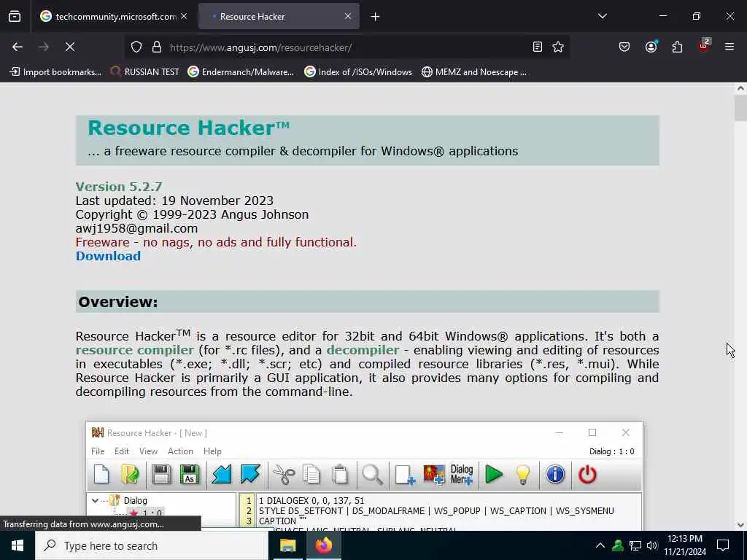747x560 pixels.
Task: Close the techcommunity.microsoft.com tab
Action: coord(184,17)
